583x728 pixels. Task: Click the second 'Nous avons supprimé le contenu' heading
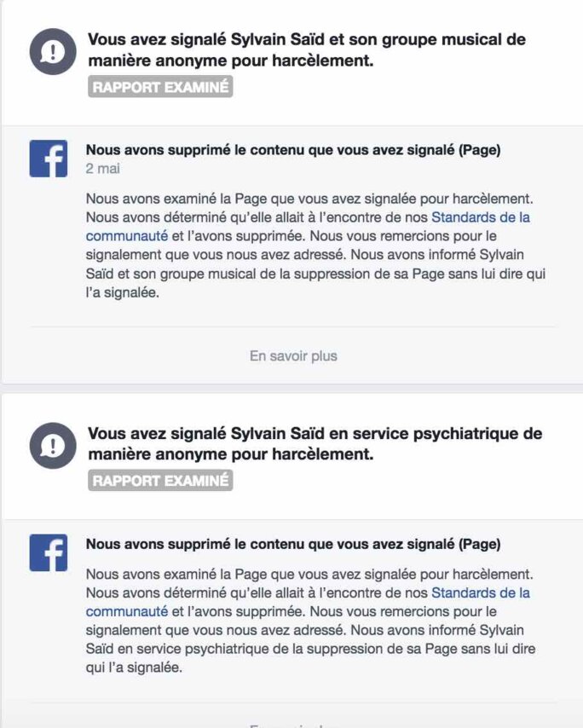click(x=293, y=544)
